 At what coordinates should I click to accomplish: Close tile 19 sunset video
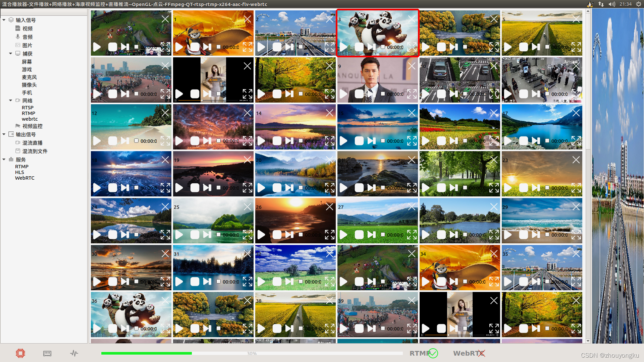point(247,160)
